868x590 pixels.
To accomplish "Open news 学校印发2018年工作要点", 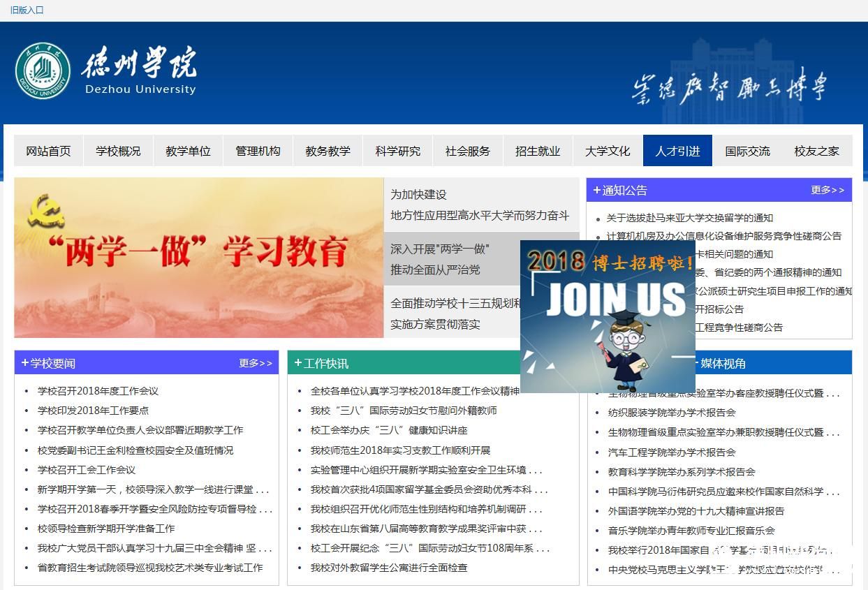I will click(x=93, y=411).
